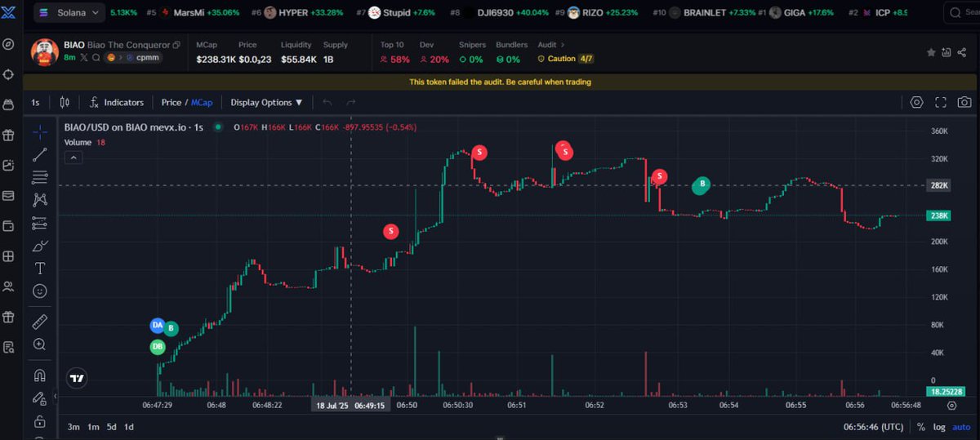Image resolution: width=980 pixels, height=440 pixels.
Task: Click the green B buy marker near 282K
Action: point(701,185)
